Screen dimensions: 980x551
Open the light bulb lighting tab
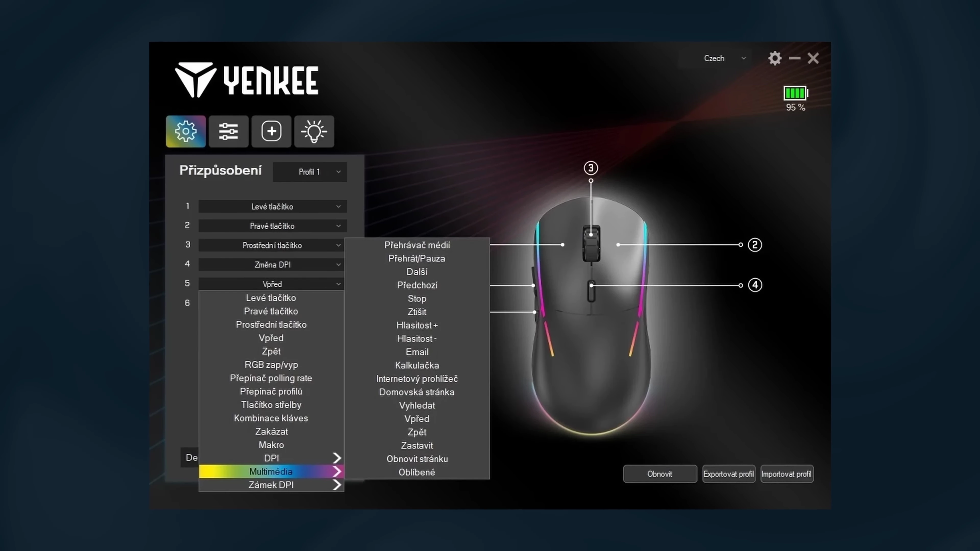[314, 131]
